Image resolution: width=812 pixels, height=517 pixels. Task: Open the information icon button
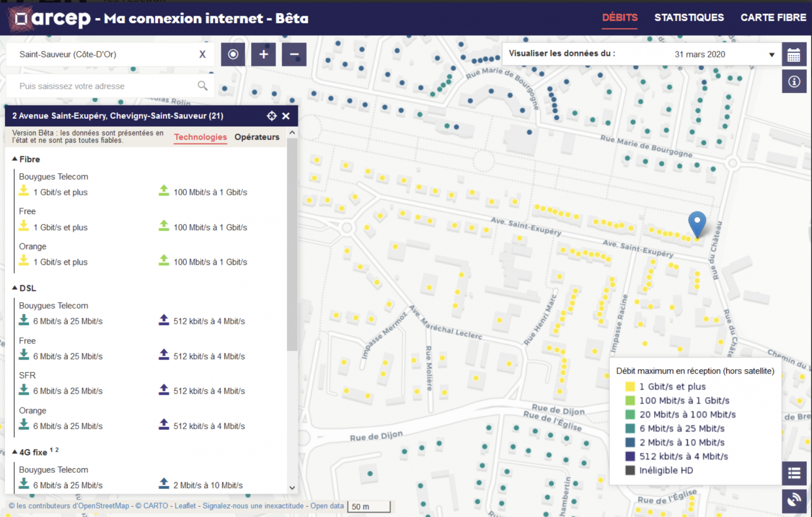coord(794,82)
